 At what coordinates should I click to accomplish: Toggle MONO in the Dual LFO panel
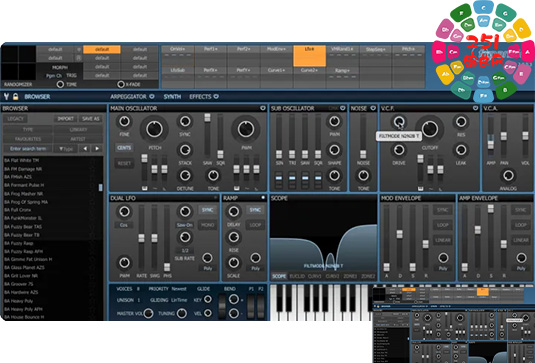(207, 225)
